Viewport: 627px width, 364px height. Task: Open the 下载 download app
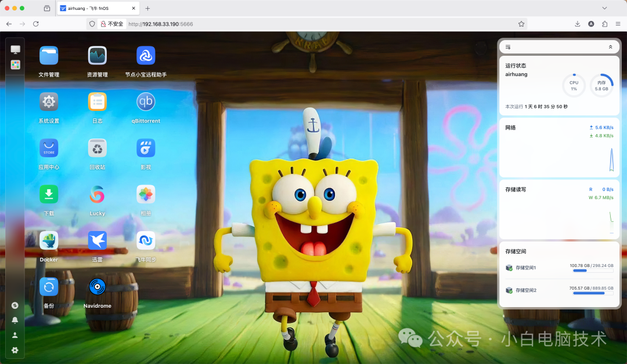coord(49,194)
